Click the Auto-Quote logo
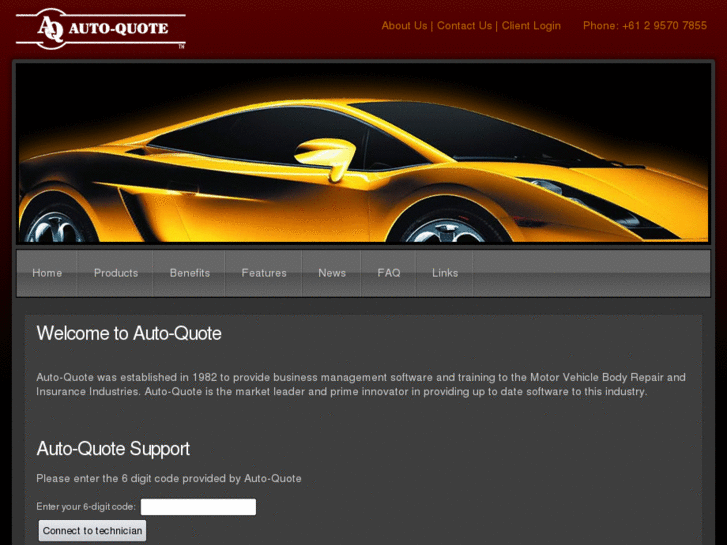This screenshot has height=545, width=727. point(101,29)
